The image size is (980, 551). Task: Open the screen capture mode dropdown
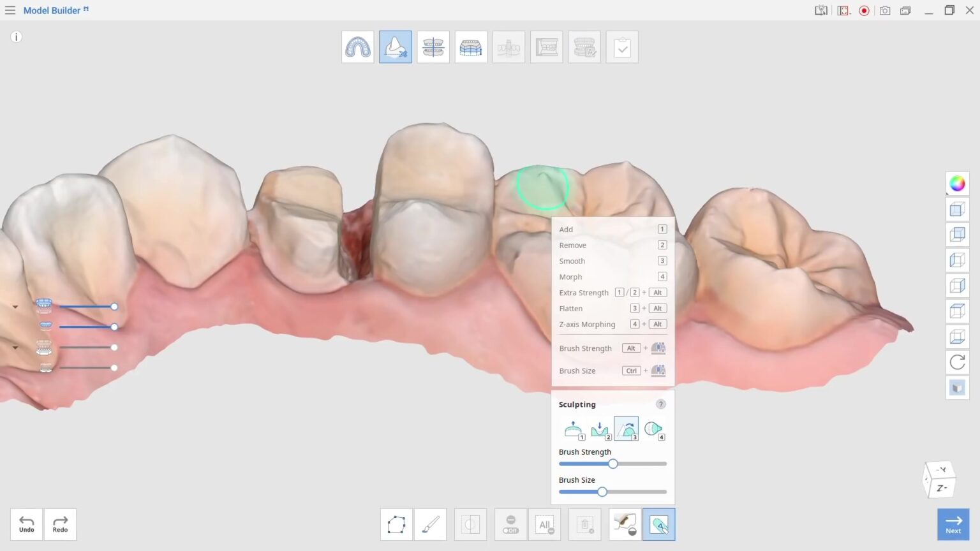[x=843, y=10]
